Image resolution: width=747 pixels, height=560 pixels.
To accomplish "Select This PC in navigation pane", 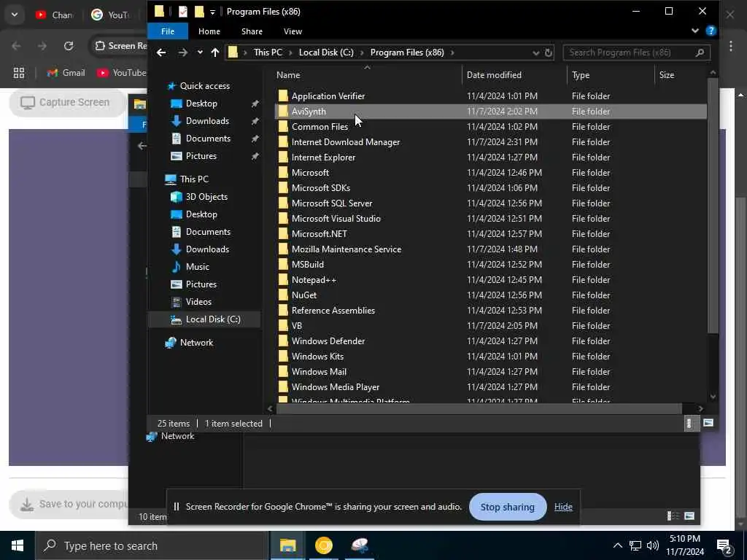I will point(194,179).
